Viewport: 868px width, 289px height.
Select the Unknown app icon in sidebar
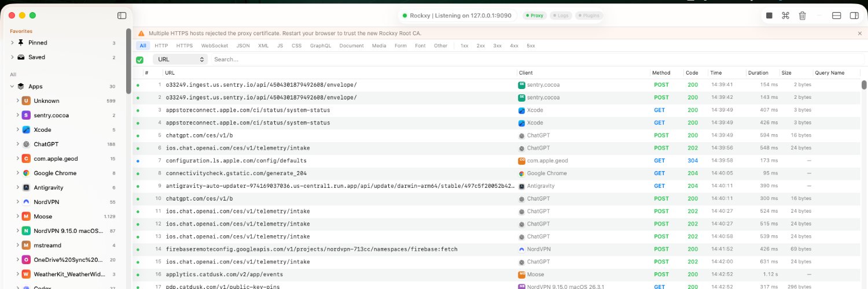[26, 101]
